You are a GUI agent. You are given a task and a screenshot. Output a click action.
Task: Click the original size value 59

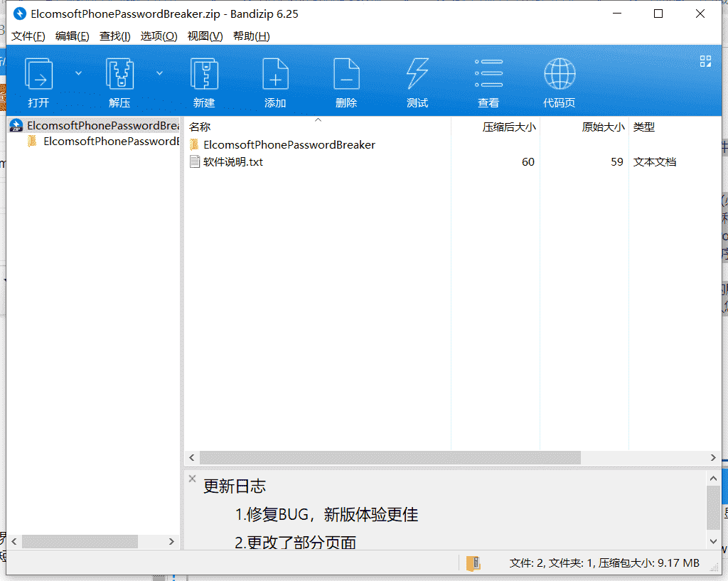(616, 162)
